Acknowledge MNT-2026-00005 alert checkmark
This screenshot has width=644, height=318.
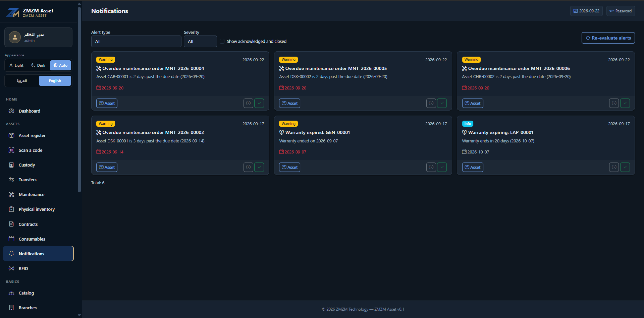coord(442,103)
